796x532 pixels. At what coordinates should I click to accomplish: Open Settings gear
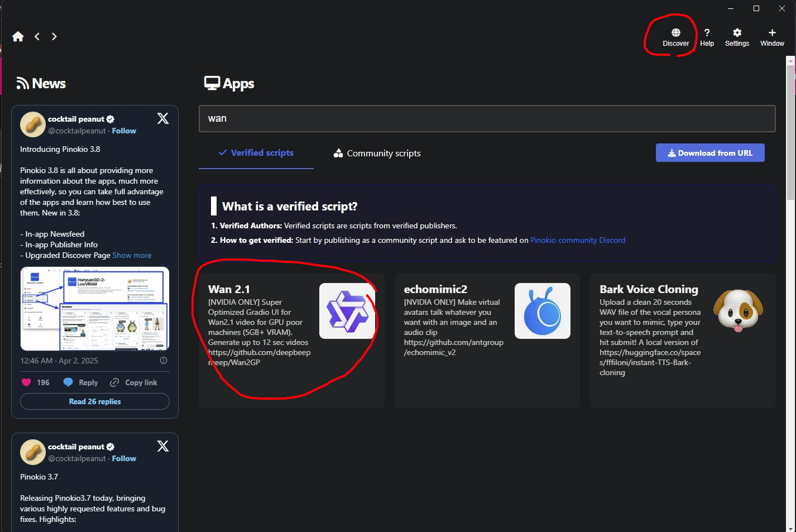pyautogui.click(x=737, y=37)
